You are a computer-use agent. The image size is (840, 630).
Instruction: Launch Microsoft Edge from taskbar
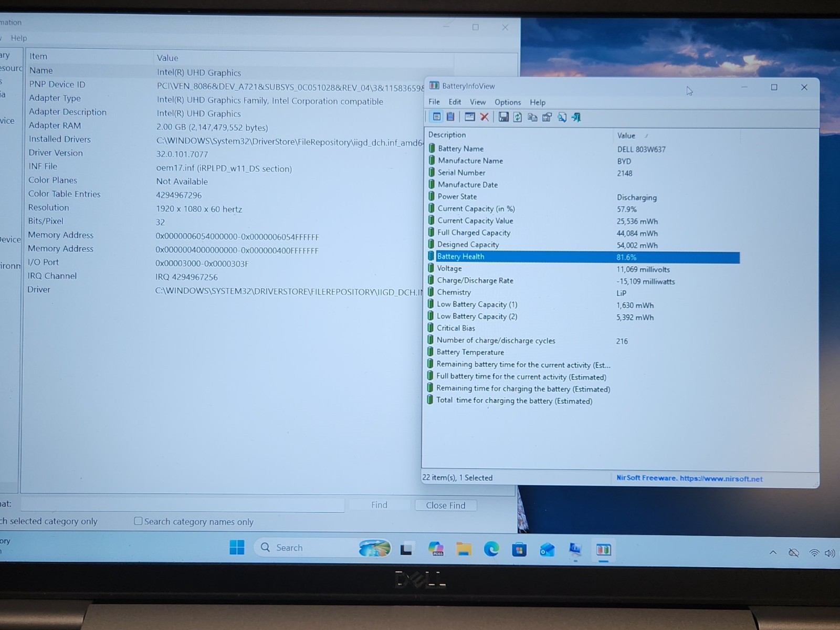[x=491, y=549]
